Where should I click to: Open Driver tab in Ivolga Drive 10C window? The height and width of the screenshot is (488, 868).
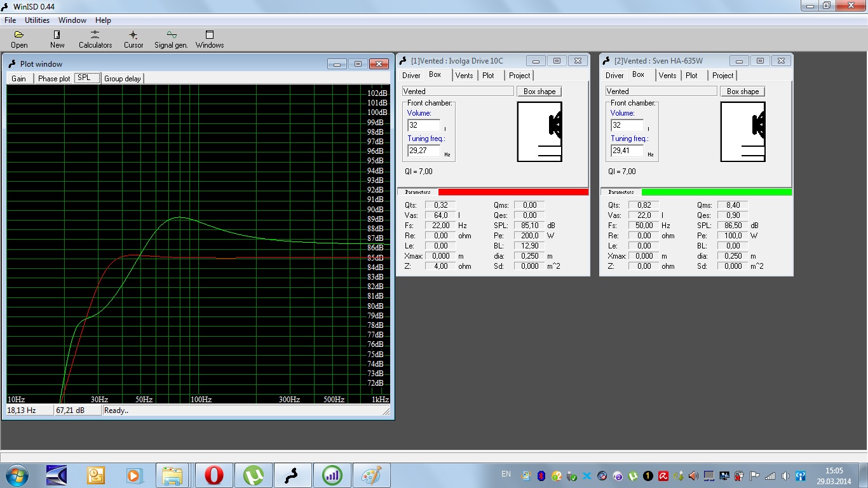click(x=411, y=76)
